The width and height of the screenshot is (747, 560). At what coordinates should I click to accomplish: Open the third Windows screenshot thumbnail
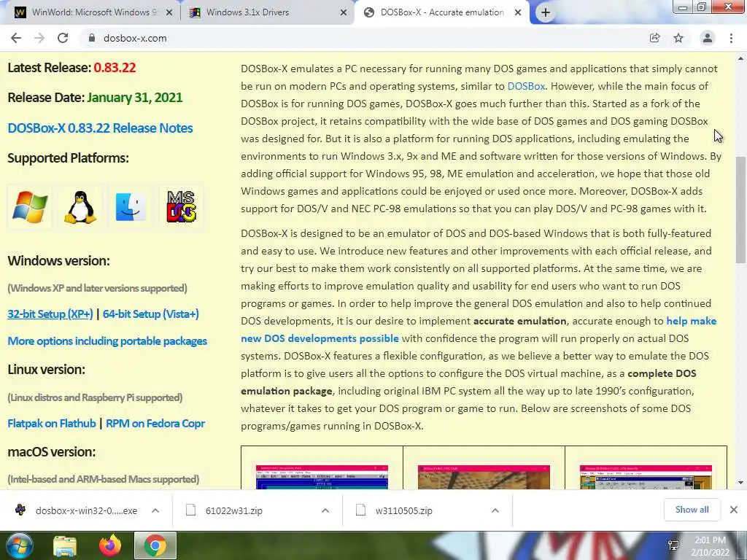(646, 477)
